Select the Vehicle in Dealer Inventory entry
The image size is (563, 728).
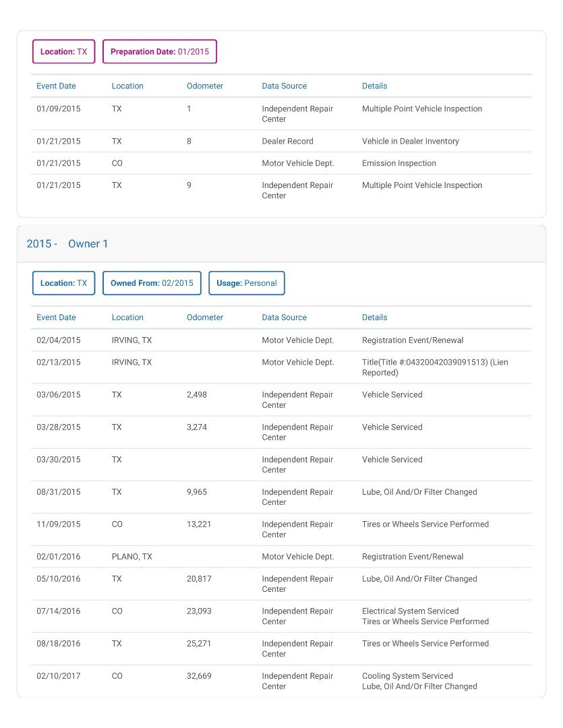[410, 142]
